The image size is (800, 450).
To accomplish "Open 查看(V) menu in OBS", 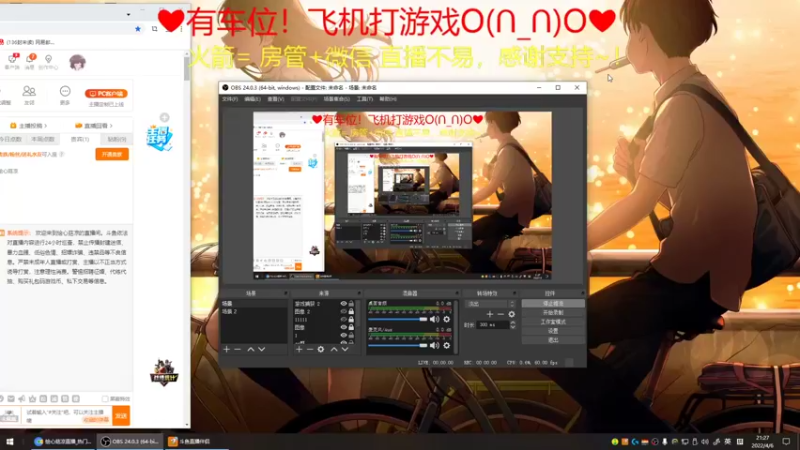I will [276, 99].
